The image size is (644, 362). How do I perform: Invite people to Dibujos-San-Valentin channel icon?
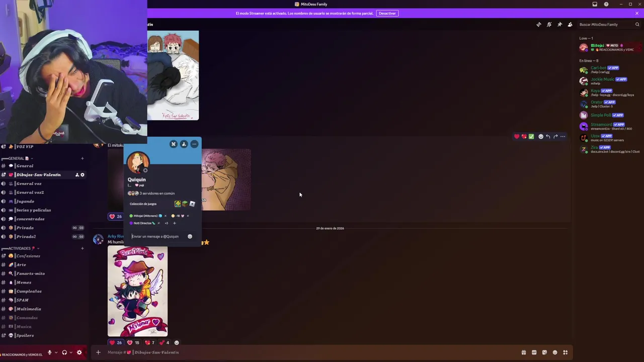77,175
